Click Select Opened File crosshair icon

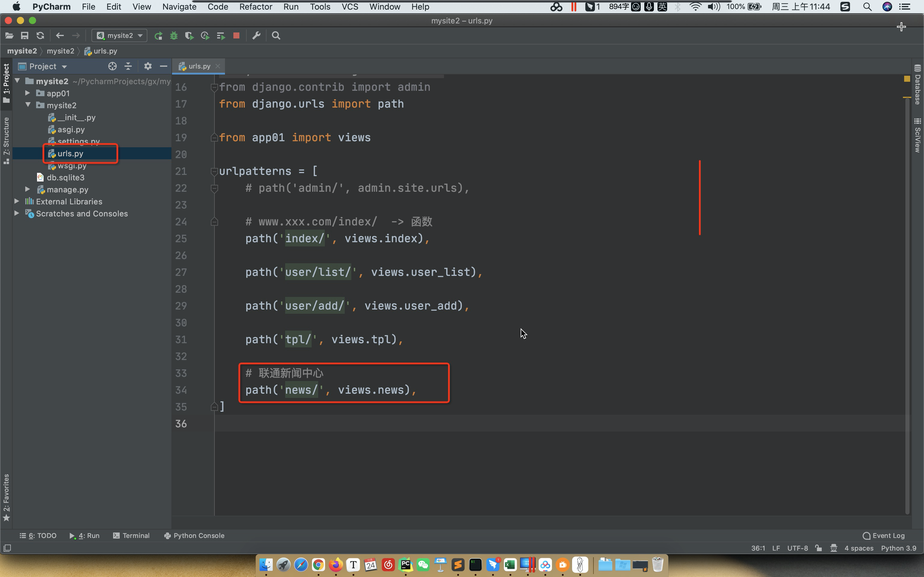click(112, 66)
